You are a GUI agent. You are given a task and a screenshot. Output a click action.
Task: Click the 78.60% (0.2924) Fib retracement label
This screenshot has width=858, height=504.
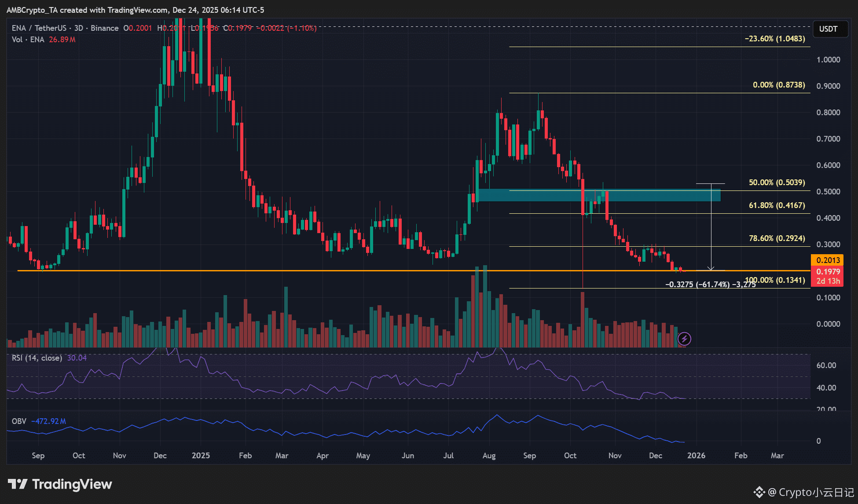point(777,238)
